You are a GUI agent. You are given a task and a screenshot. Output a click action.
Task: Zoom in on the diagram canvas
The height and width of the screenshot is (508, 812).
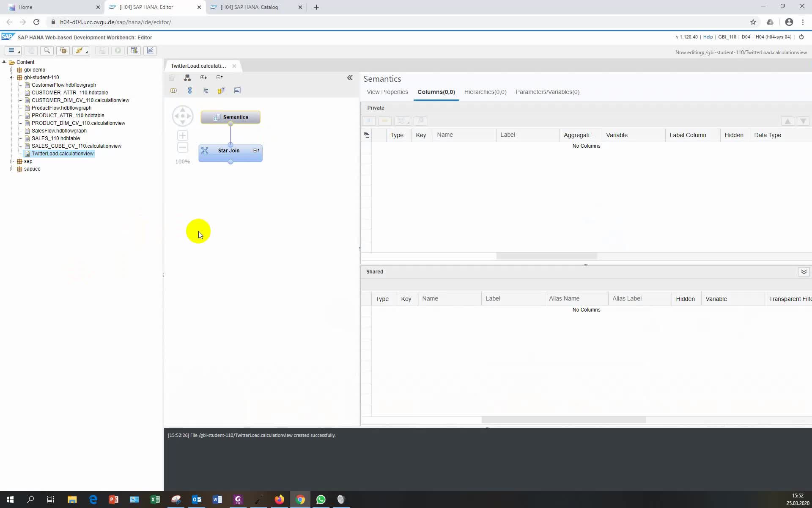click(182, 135)
